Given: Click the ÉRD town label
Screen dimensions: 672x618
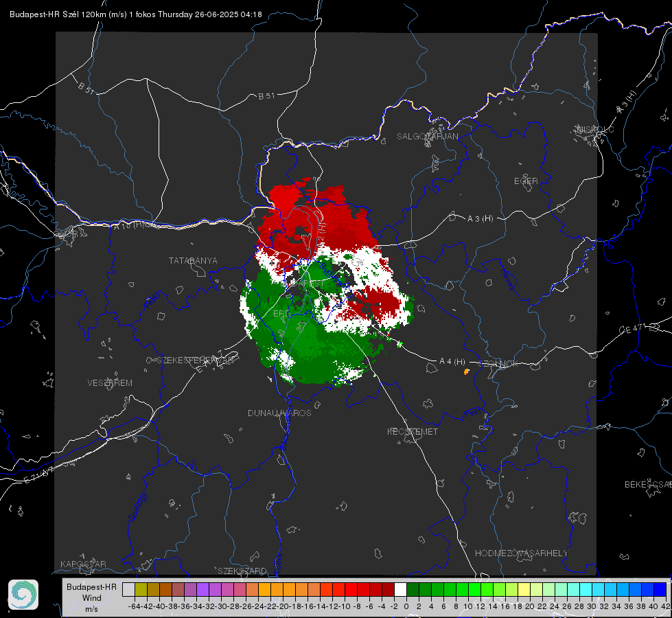Looking at the screenshot, I should [x=281, y=314].
